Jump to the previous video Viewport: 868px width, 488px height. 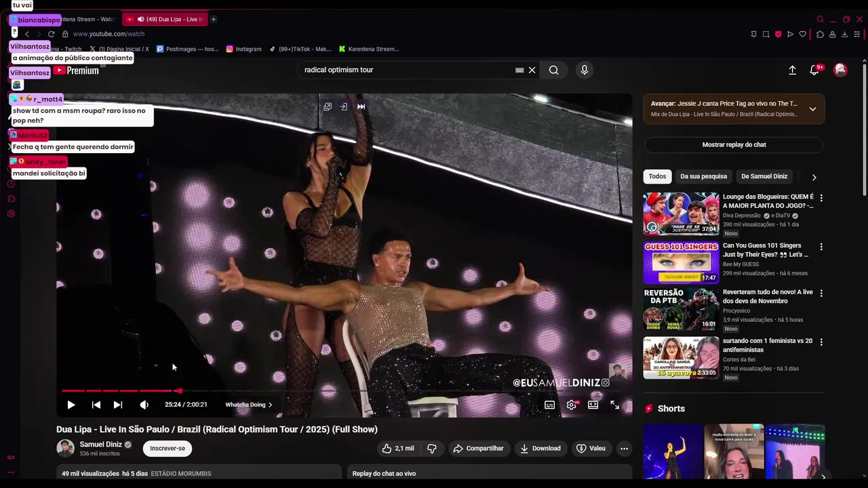(96, 405)
